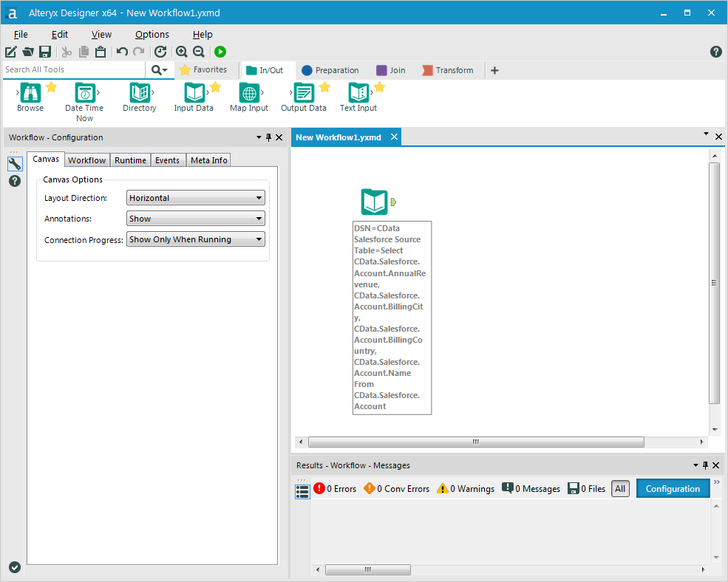Select the Input Data tool in the palette

(194, 97)
